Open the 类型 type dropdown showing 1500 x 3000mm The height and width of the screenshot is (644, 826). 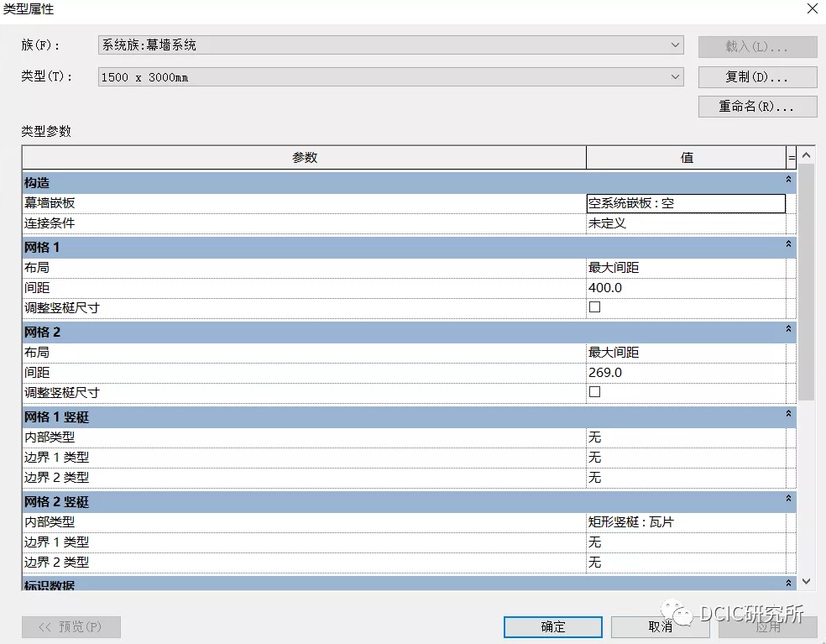coord(391,77)
